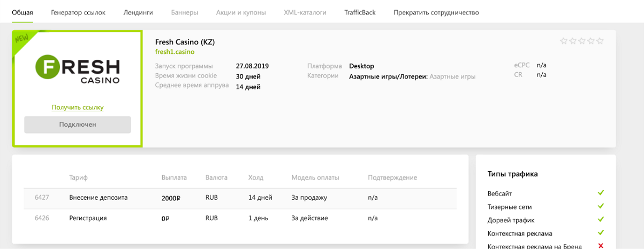Click category Азартные игры/Лотереи
The height and width of the screenshot is (249, 644).
[388, 76]
